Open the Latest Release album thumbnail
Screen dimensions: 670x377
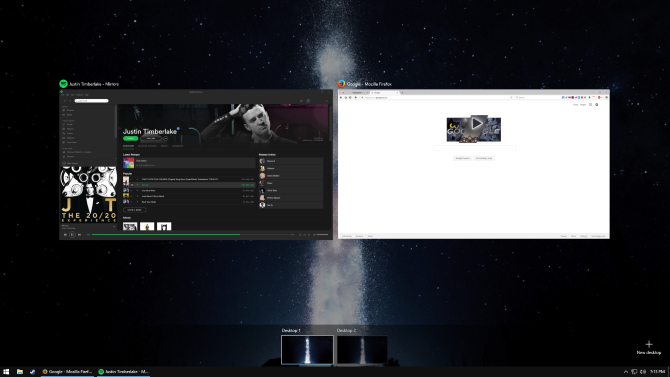click(x=129, y=163)
